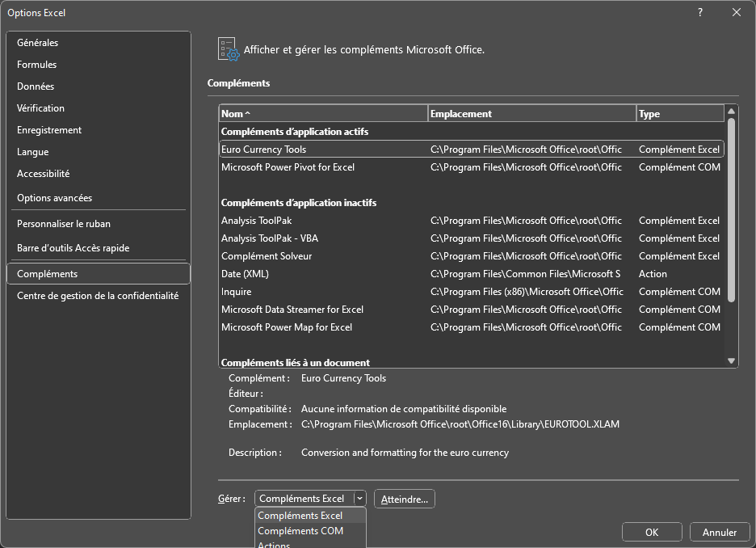756x548 pixels.
Task: Click the add-ins list scrollbar thumb
Action: point(731,210)
